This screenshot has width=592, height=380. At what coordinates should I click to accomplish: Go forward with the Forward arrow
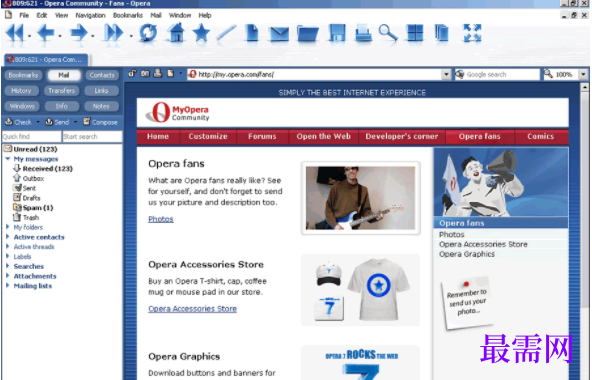click(x=79, y=32)
